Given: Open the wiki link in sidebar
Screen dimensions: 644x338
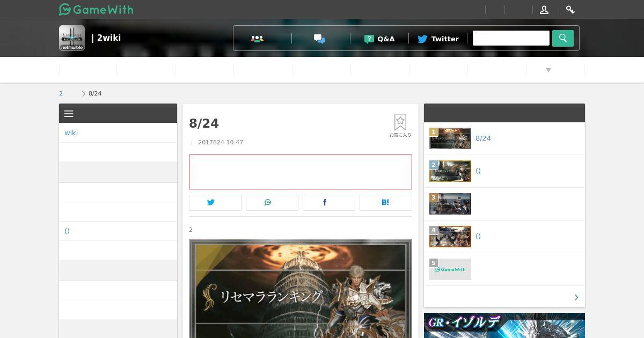Looking at the screenshot, I should click(71, 133).
